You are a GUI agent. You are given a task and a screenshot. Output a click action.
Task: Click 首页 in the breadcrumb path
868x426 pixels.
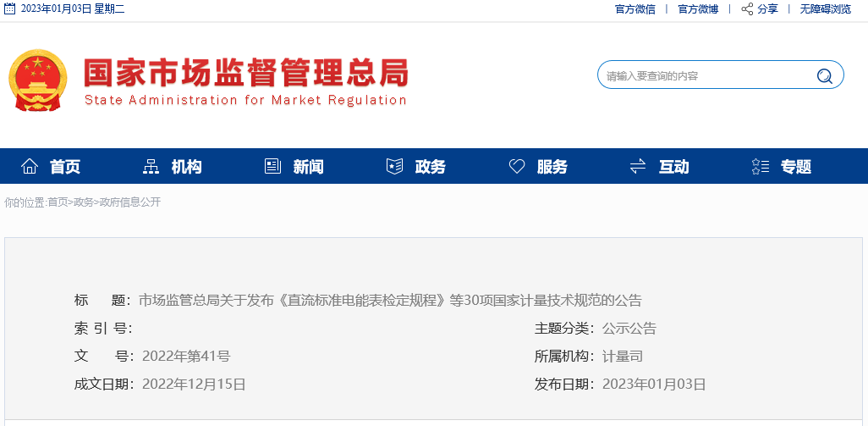[58, 202]
